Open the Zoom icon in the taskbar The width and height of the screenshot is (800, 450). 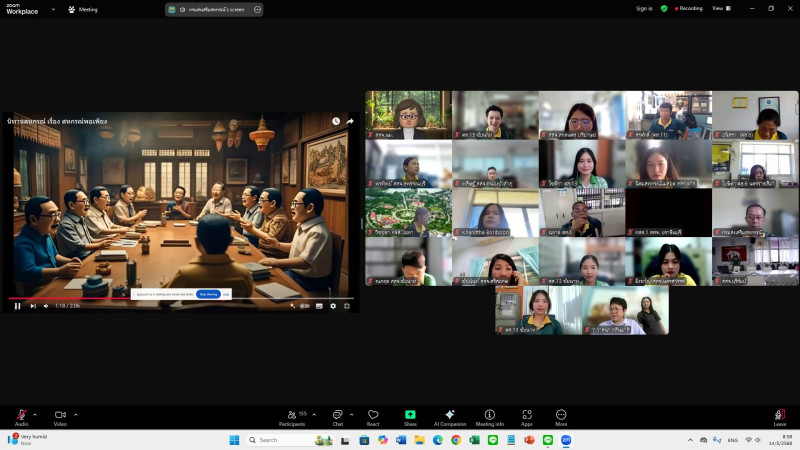click(x=566, y=440)
